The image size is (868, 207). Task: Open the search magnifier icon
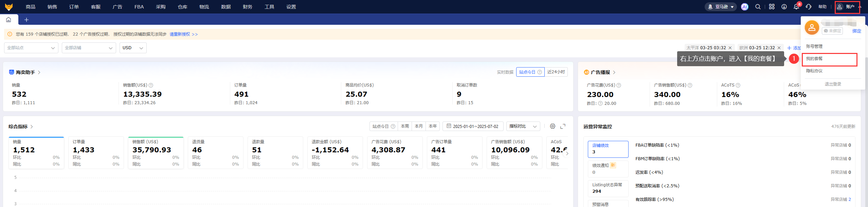pyautogui.click(x=758, y=7)
